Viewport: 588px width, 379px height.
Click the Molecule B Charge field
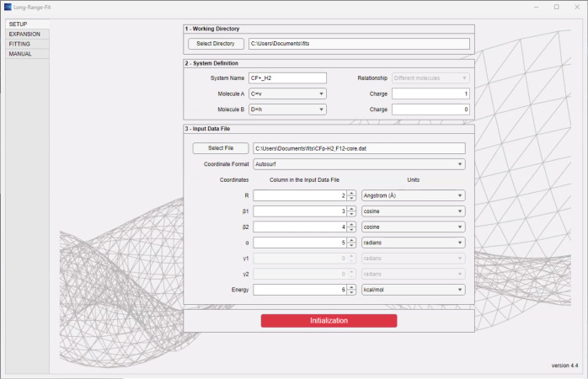click(430, 109)
